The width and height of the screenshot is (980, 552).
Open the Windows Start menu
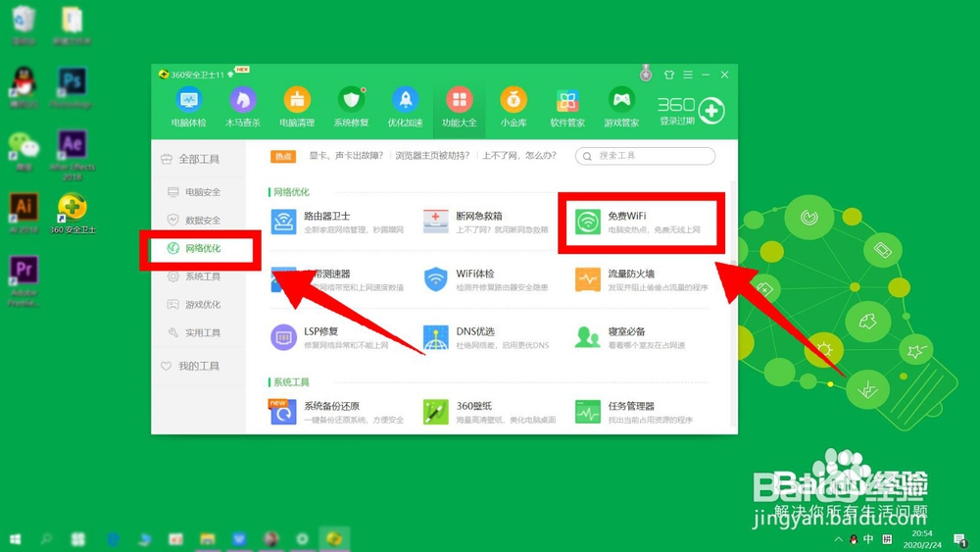pyautogui.click(x=15, y=539)
